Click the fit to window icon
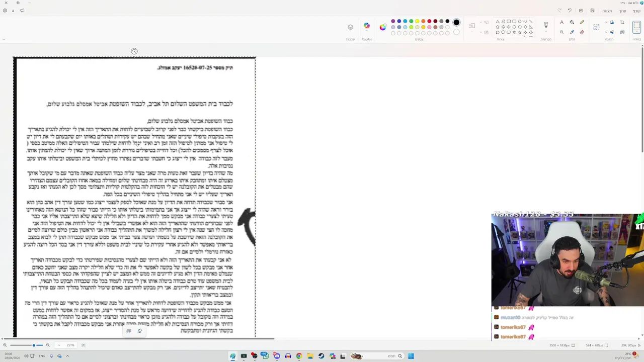This screenshot has height=362, width=644. point(84,345)
